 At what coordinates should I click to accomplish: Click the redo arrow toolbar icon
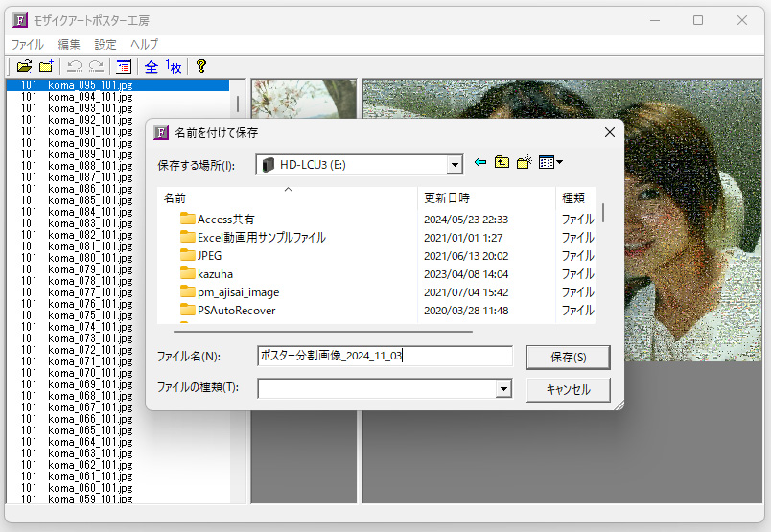pyautogui.click(x=96, y=66)
